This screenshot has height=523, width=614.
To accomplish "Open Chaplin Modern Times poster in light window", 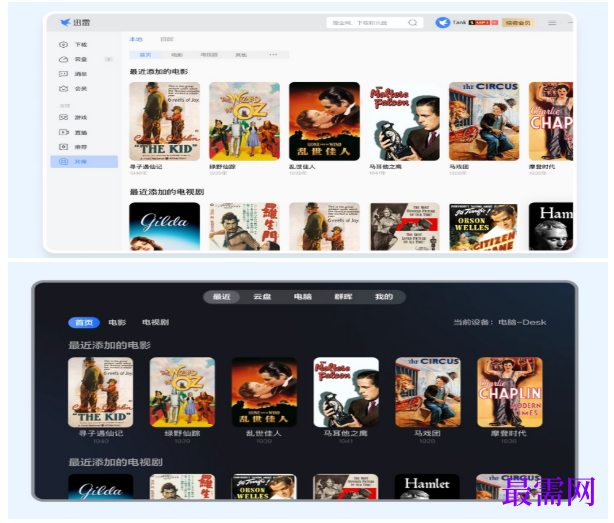I will [x=551, y=121].
